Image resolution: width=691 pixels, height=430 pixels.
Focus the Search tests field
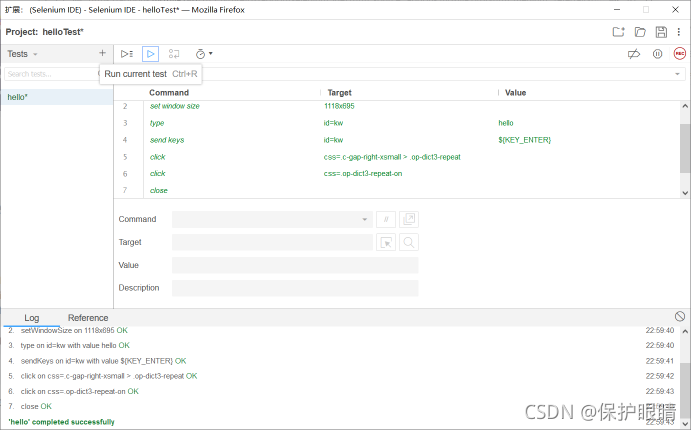tap(51, 74)
